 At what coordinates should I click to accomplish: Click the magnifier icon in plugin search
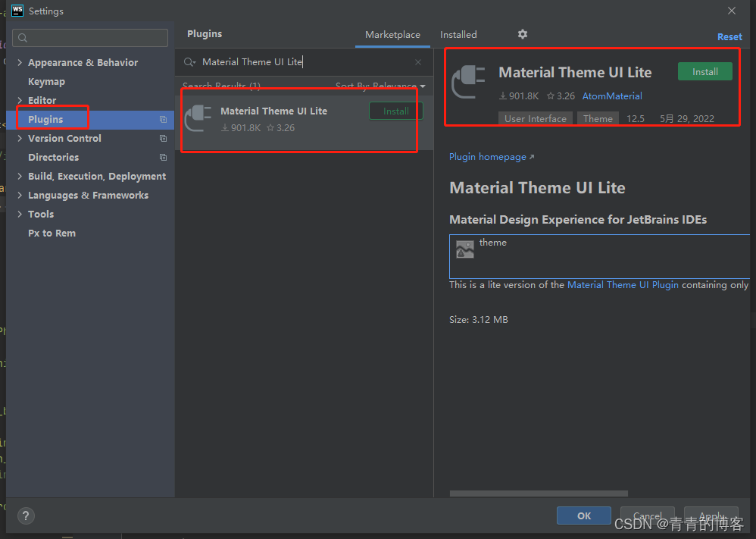pos(189,62)
